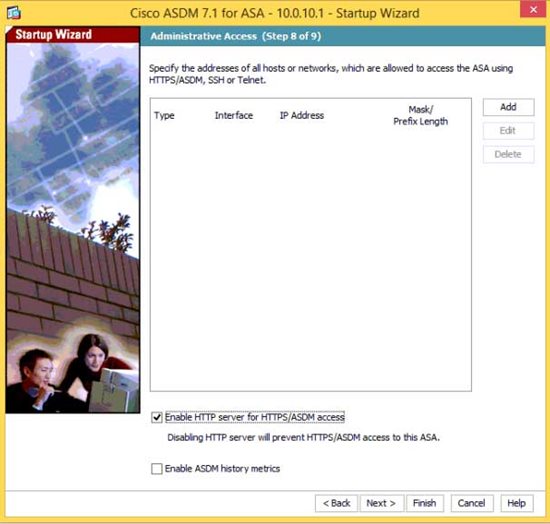Open Help for this step
The height and width of the screenshot is (524, 550).
[517, 503]
